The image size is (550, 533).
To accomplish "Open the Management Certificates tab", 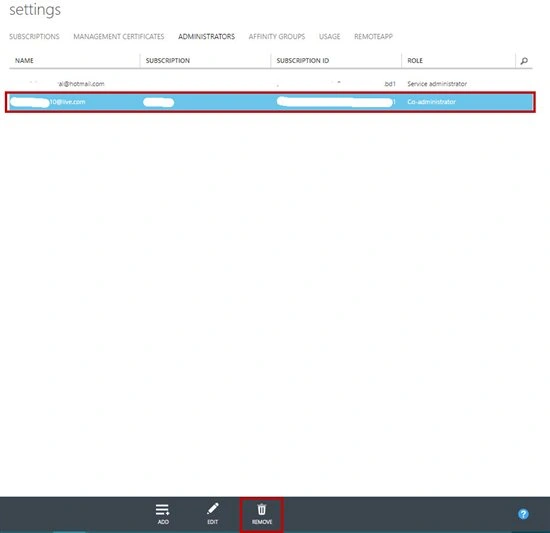I will coord(119,36).
